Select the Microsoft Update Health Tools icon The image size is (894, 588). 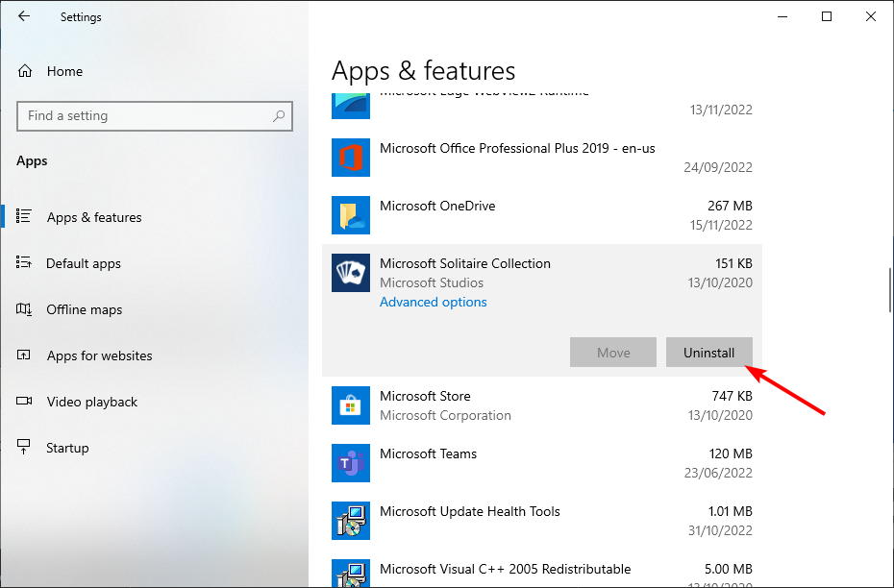[x=350, y=521]
